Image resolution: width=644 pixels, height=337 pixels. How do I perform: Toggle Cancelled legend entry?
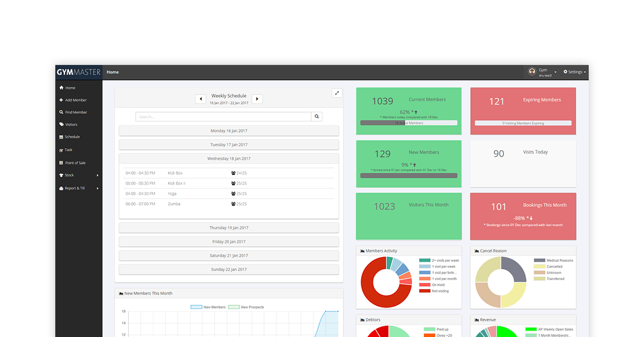click(x=548, y=267)
